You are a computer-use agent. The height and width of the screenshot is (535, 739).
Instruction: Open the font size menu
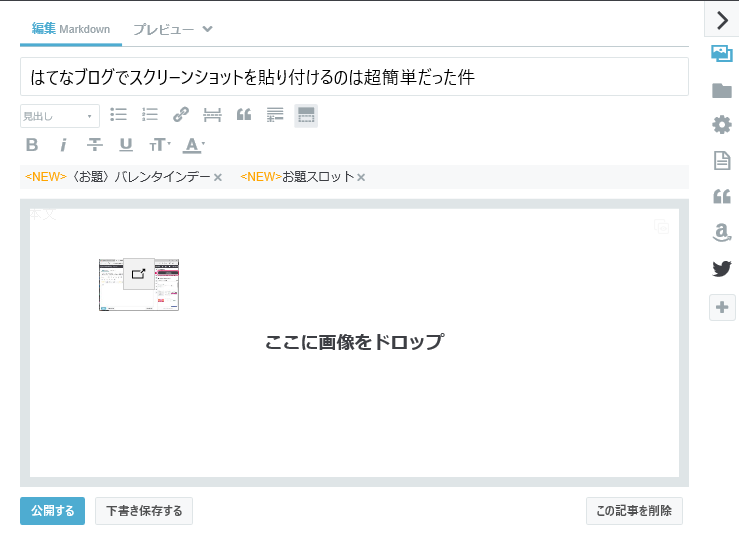(x=160, y=145)
